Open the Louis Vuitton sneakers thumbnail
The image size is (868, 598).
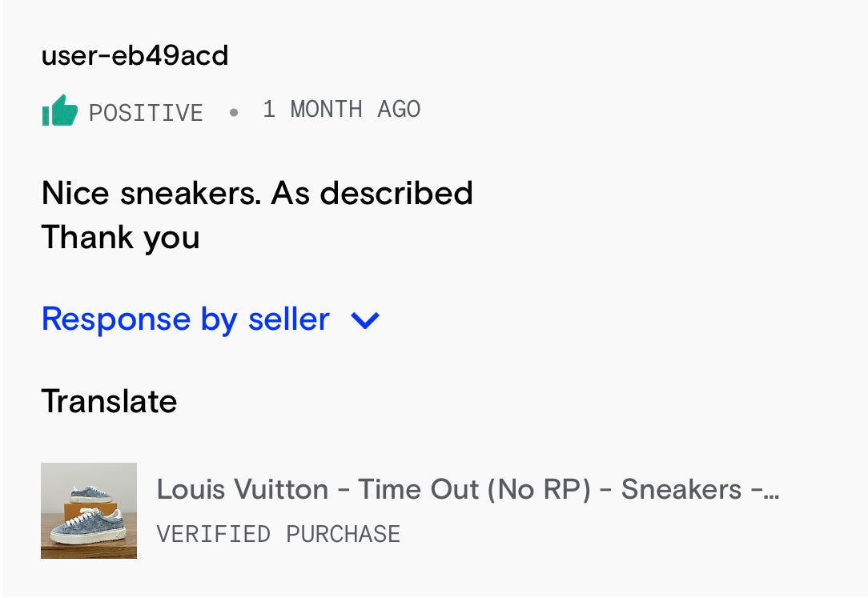(89, 510)
